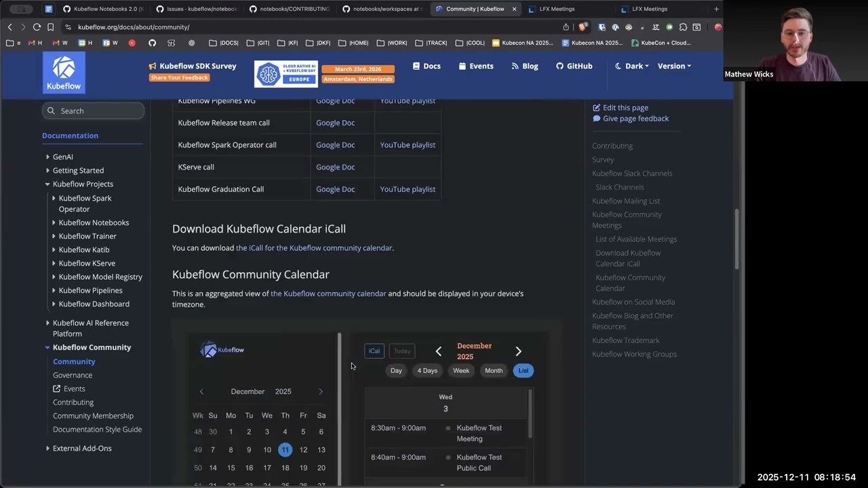Image resolution: width=868 pixels, height=488 pixels.
Task: Switch calendar to Day view
Action: pyautogui.click(x=396, y=371)
